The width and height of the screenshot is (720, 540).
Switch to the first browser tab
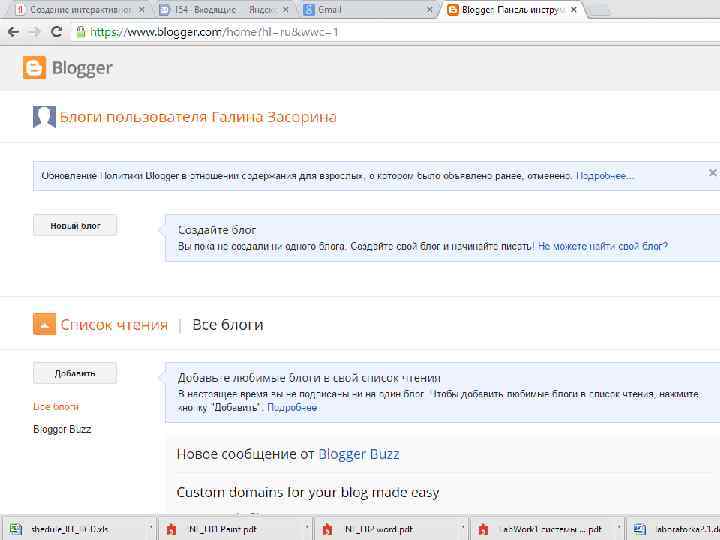80,9
